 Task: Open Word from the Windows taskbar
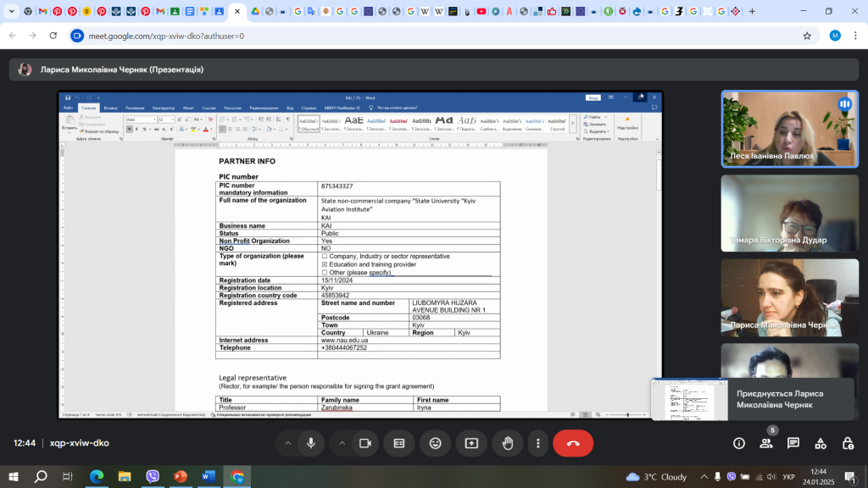(x=209, y=477)
